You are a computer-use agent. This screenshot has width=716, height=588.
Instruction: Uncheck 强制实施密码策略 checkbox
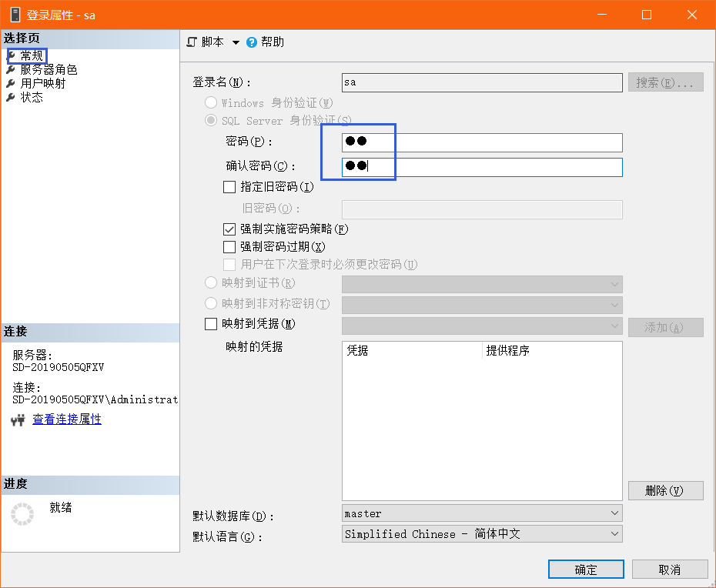229,229
